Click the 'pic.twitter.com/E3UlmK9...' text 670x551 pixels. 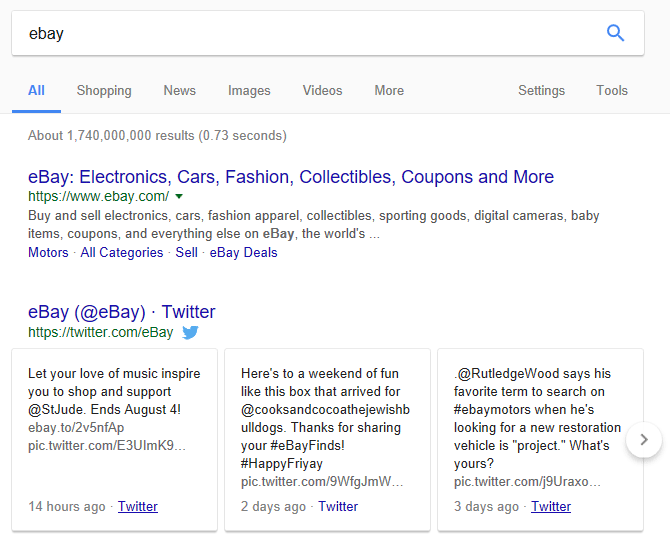(x=107, y=445)
